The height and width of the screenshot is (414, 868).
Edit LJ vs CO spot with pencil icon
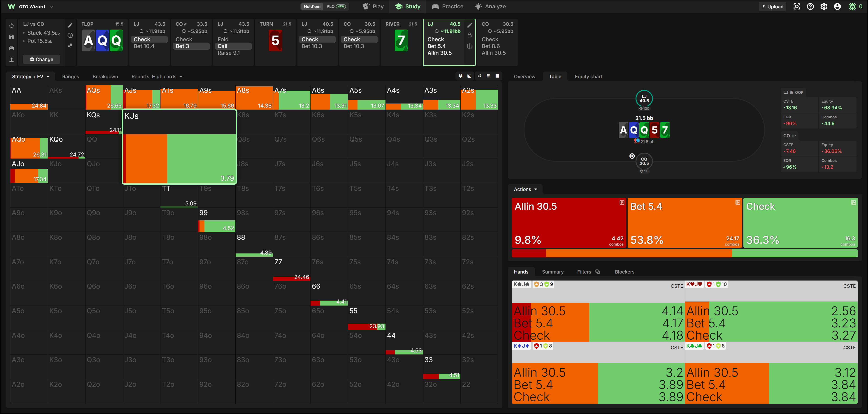(70, 25)
